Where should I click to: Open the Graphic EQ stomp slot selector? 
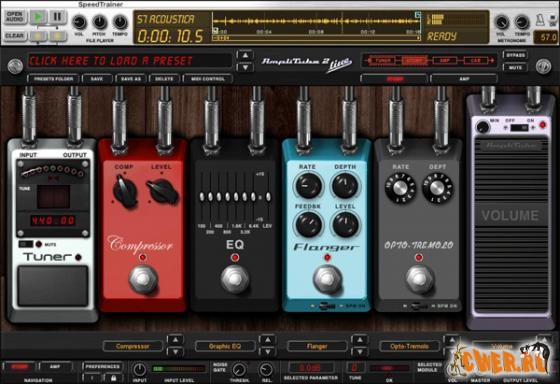[225, 346]
